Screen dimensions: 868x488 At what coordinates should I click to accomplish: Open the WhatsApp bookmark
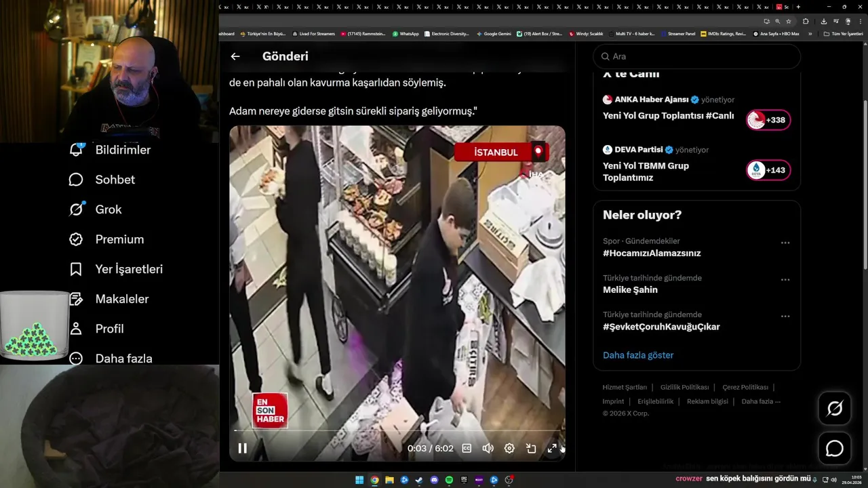pos(406,33)
